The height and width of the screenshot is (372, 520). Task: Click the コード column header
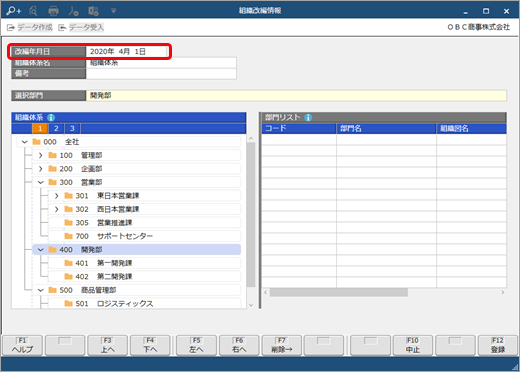(x=299, y=128)
